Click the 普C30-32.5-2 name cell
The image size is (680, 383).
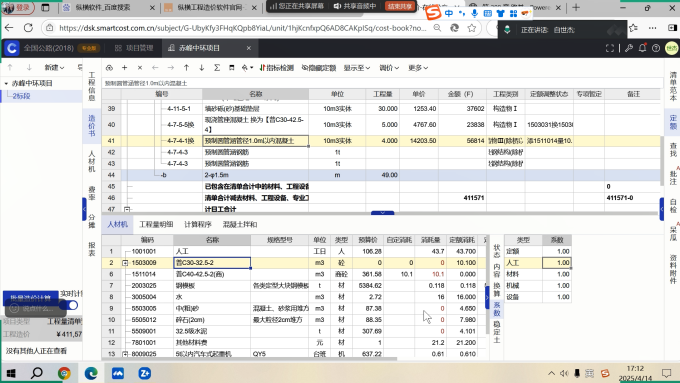click(212, 263)
